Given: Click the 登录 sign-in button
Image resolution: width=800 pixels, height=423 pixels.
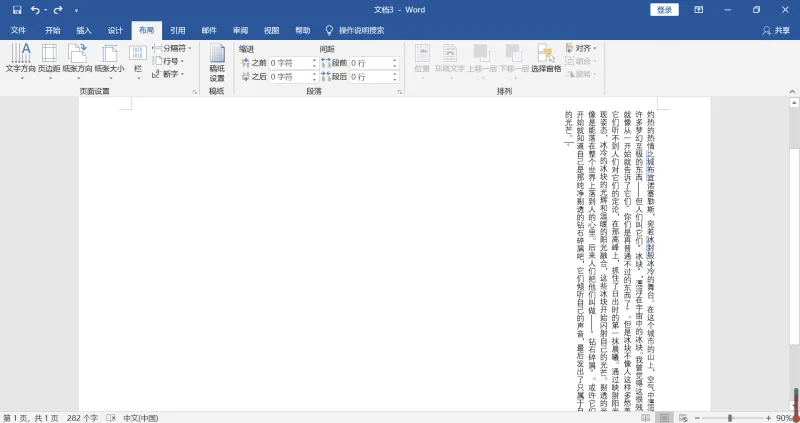Looking at the screenshot, I should pyautogui.click(x=664, y=10).
